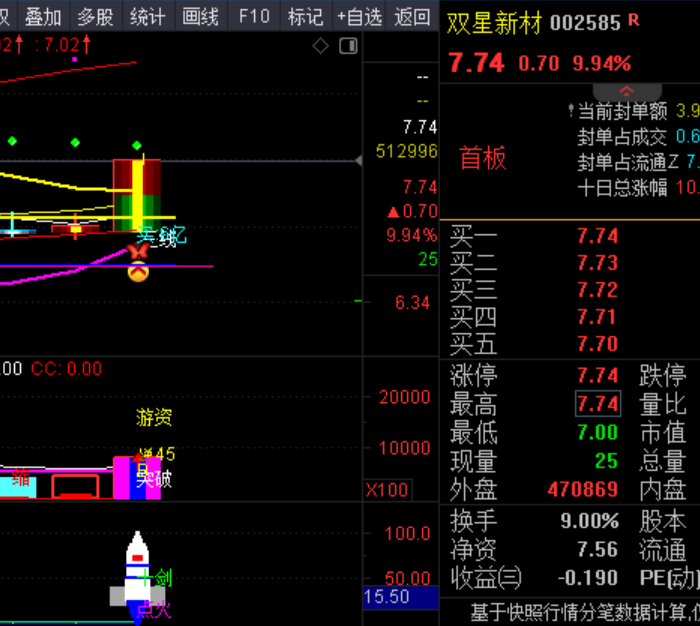Screen dimensions: 700x626
Task: Toggle the side panel layout icon
Action: coord(348,46)
